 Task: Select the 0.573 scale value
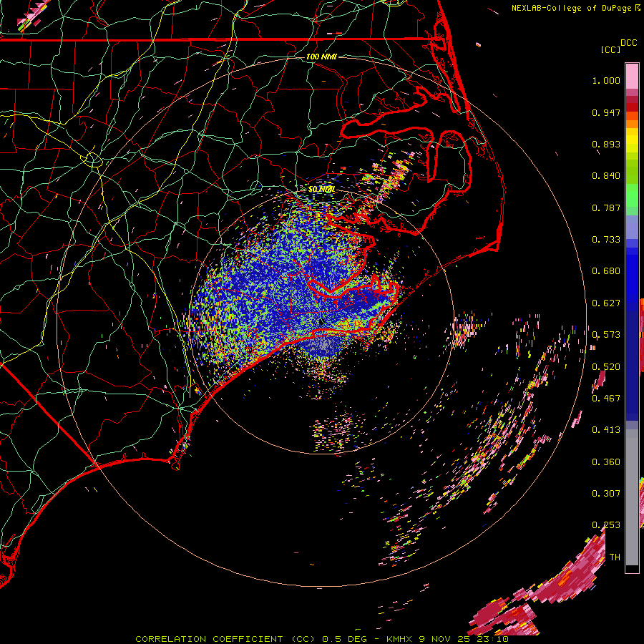[x=606, y=335]
